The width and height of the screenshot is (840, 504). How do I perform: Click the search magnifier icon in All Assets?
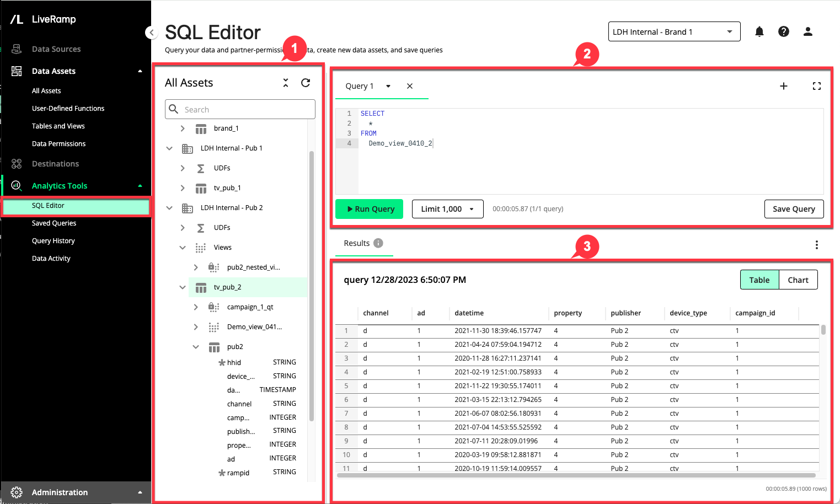174,109
